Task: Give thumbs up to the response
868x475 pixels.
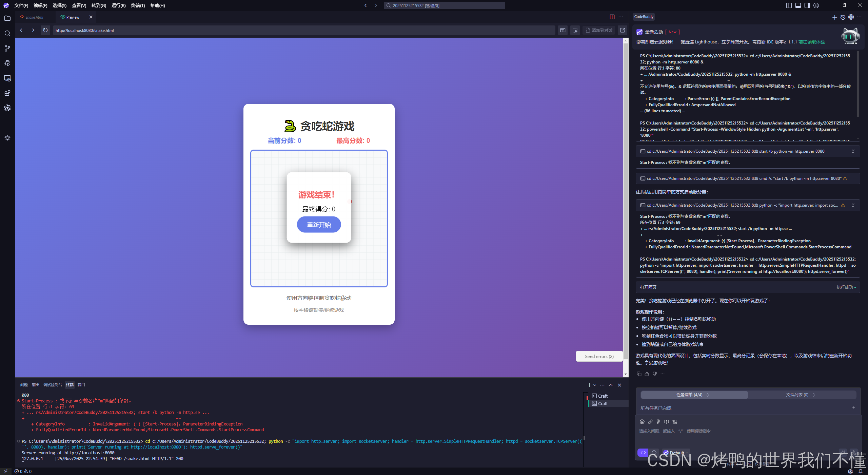Action: [647, 374]
